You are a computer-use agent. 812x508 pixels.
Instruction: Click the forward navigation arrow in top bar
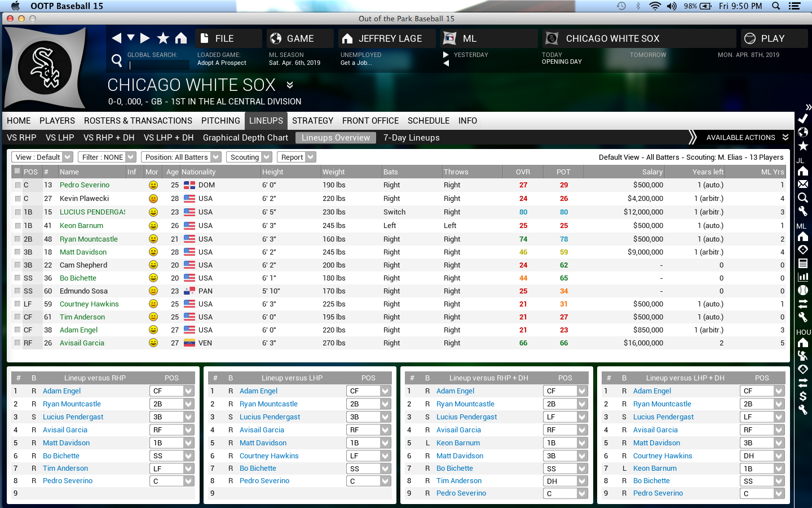[145, 38]
